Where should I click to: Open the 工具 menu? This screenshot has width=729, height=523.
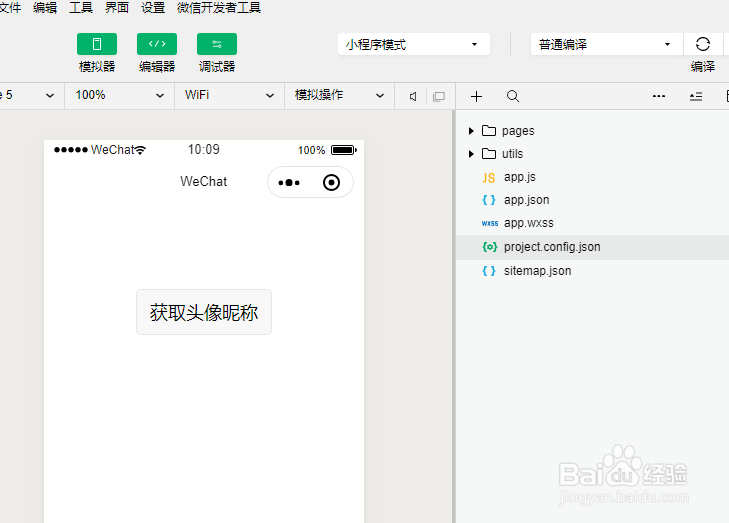[81, 7]
